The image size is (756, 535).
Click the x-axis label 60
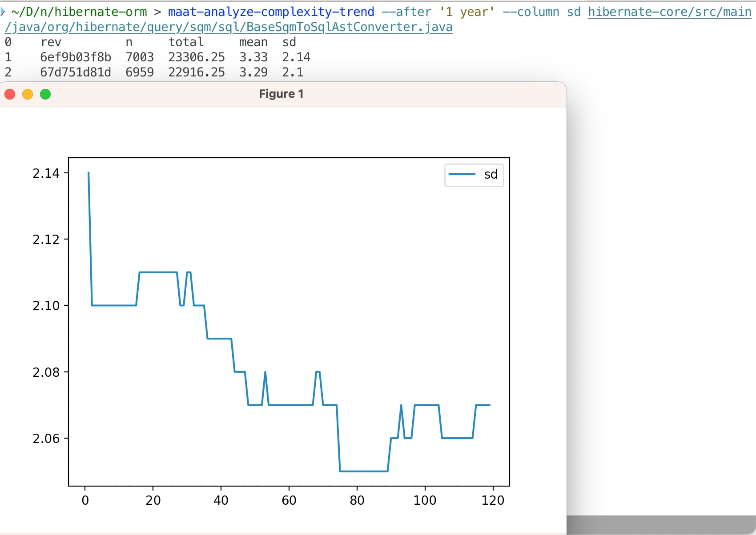(x=289, y=500)
